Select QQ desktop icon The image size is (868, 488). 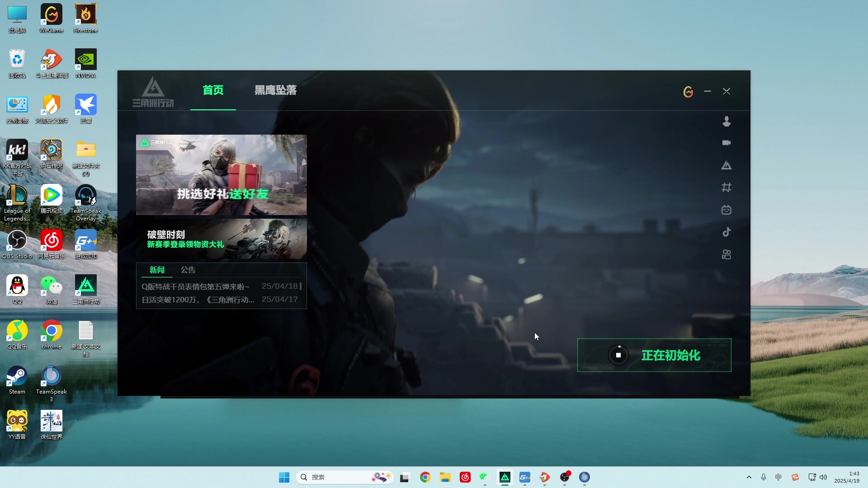tap(17, 290)
